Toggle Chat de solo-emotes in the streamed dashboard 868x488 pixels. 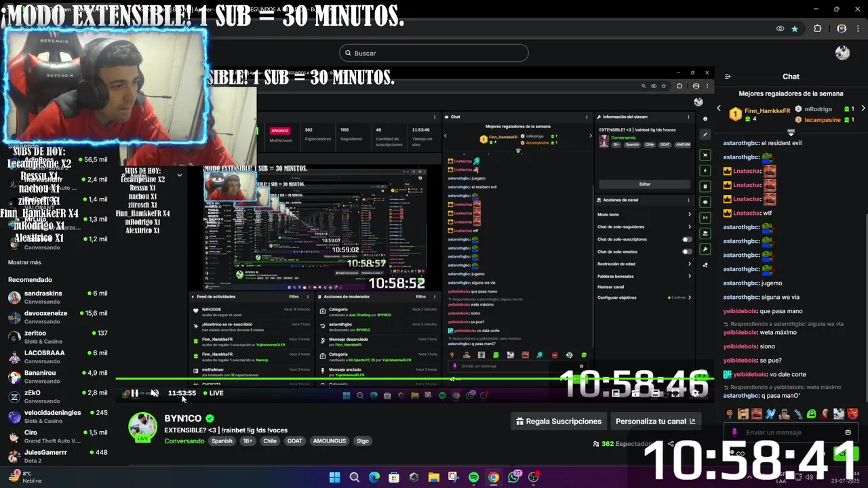pyautogui.click(x=687, y=251)
